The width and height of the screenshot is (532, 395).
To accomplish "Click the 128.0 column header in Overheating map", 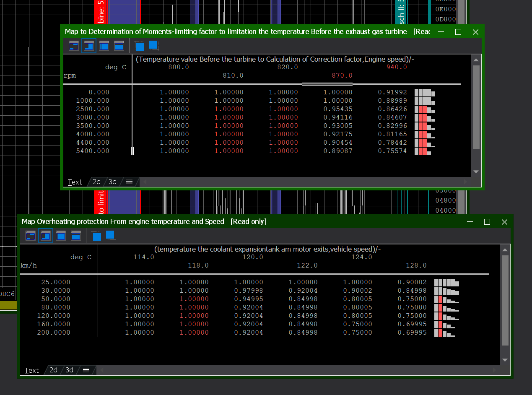I will click(416, 265).
